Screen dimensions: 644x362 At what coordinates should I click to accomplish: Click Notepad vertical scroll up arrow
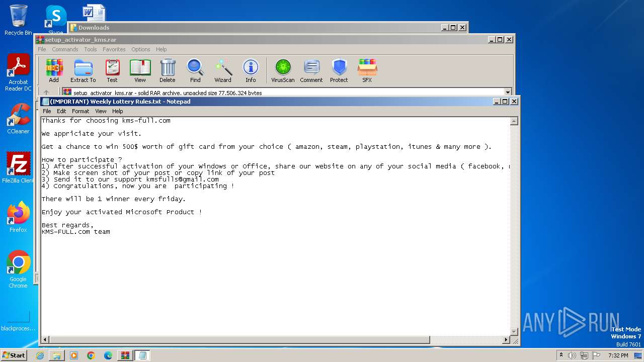[514, 121]
